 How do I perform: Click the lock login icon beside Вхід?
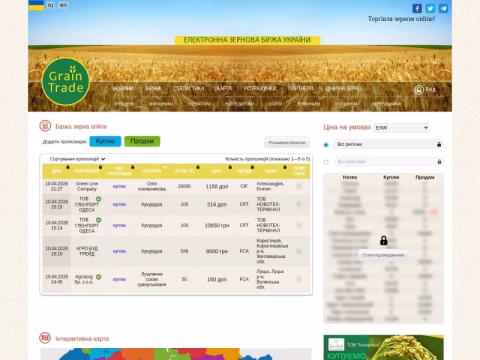click(419, 90)
